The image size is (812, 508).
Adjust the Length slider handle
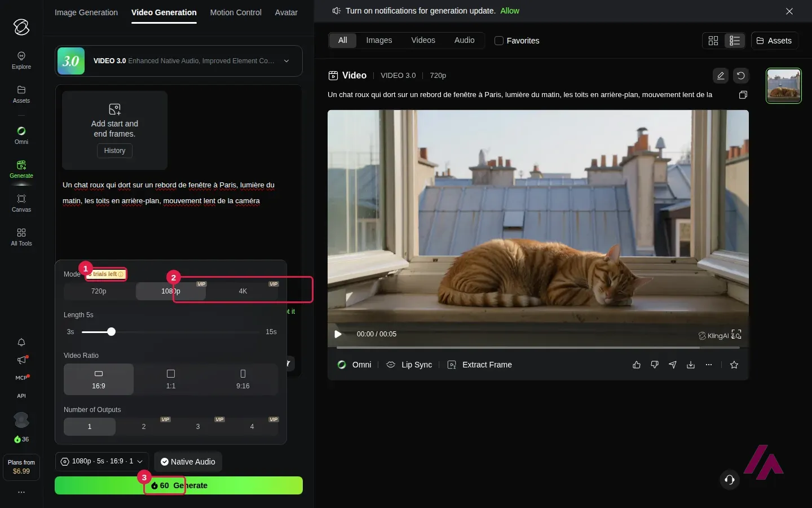[x=112, y=332]
